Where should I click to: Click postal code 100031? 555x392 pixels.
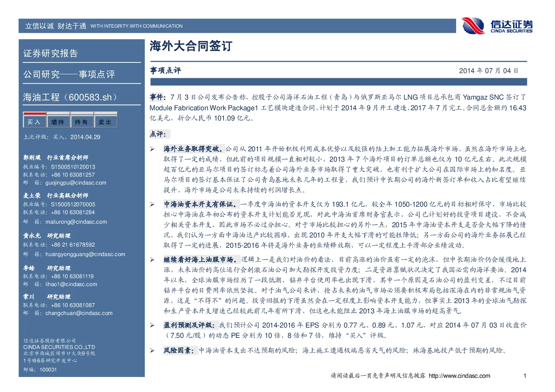[x=48, y=369]
